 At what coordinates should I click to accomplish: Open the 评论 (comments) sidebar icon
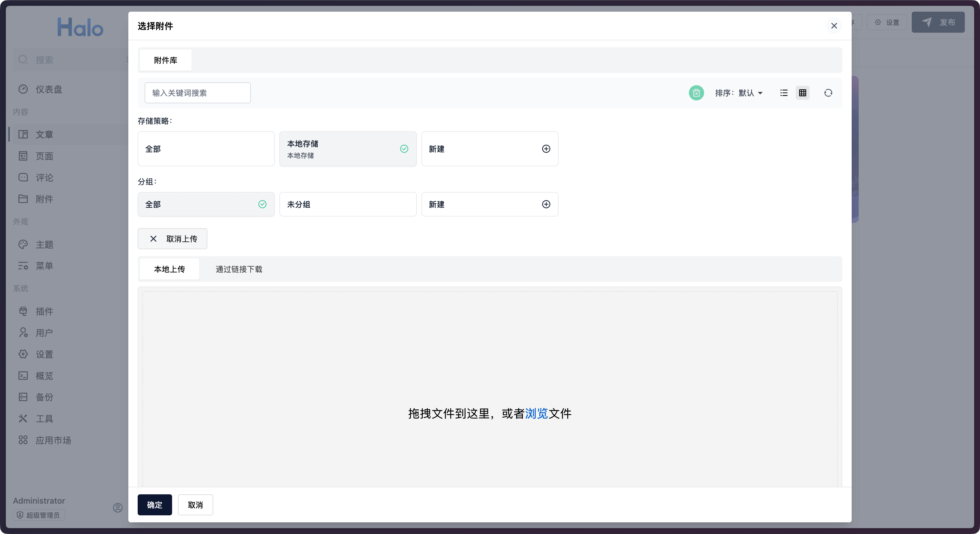pos(44,177)
